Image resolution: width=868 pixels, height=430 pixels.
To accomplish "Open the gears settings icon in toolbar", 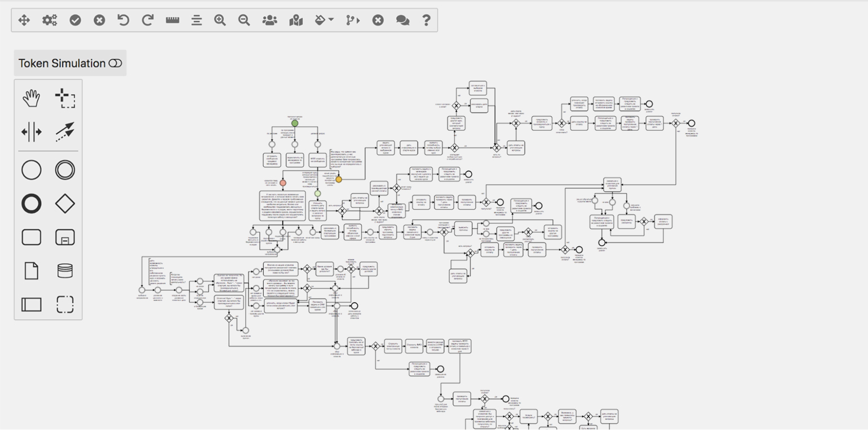I will click(x=50, y=20).
